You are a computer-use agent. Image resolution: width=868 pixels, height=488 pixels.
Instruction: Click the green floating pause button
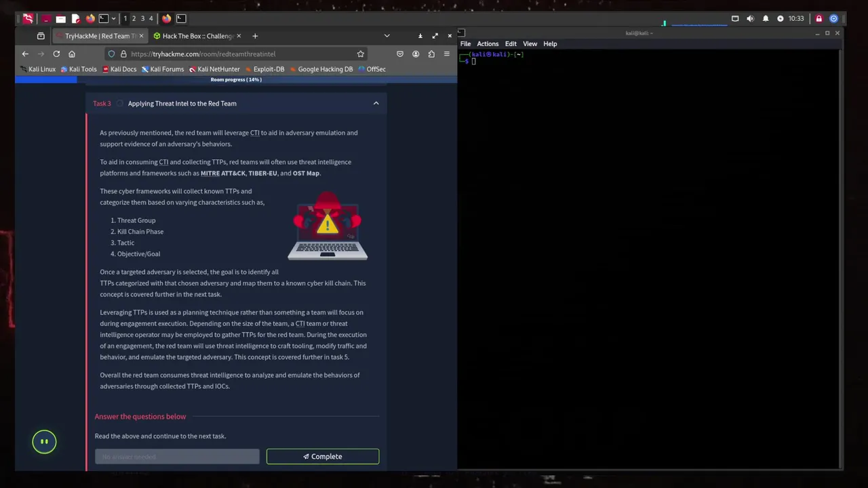click(44, 441)
